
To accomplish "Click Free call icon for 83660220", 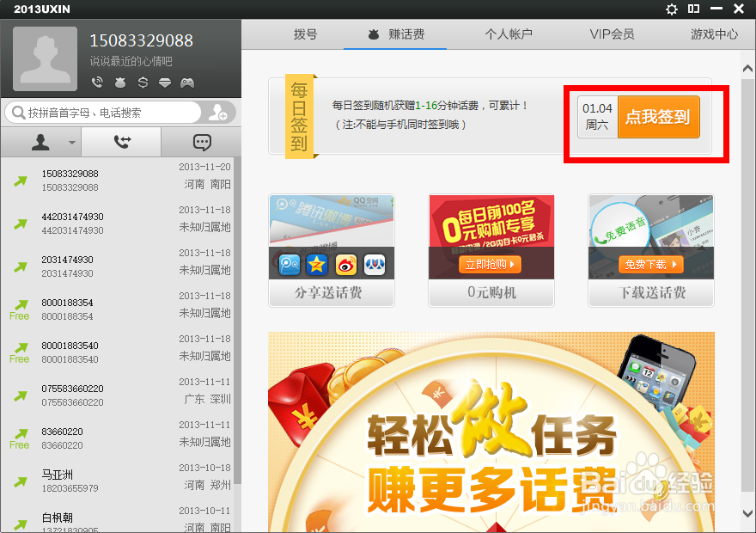I will point(19,439).
